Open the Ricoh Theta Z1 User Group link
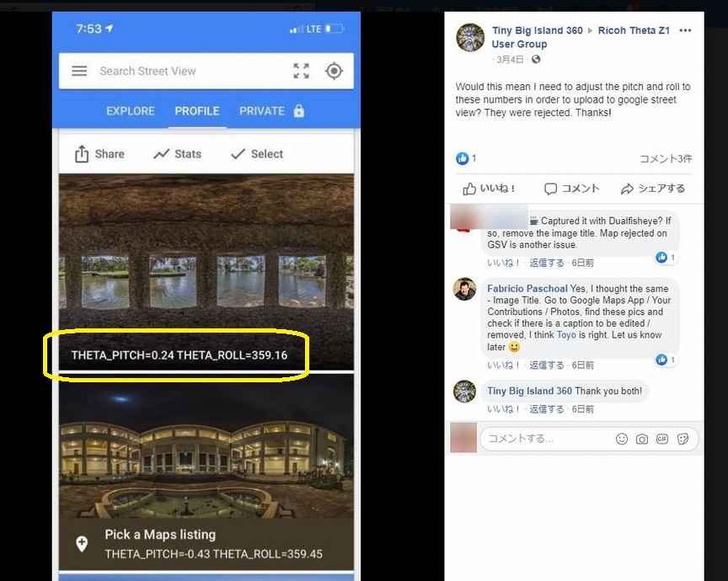728x581 pixels. click(x=581, y=37)
